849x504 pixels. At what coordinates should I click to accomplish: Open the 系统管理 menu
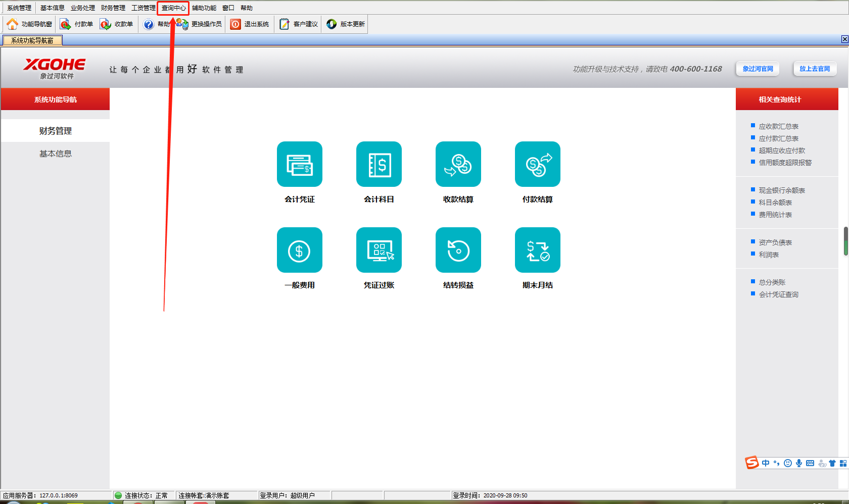coord(19,8)
